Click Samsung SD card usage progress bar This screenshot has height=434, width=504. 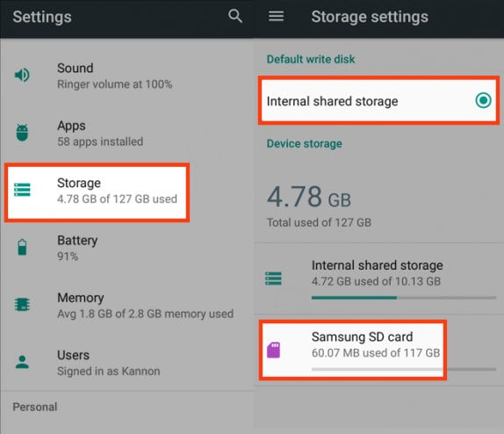point(404,369)
